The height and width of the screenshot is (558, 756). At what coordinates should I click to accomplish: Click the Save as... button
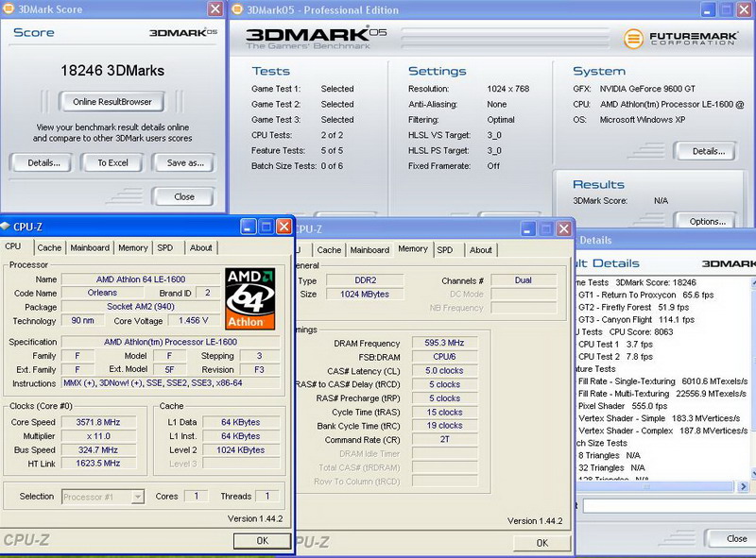pos(185,163)
